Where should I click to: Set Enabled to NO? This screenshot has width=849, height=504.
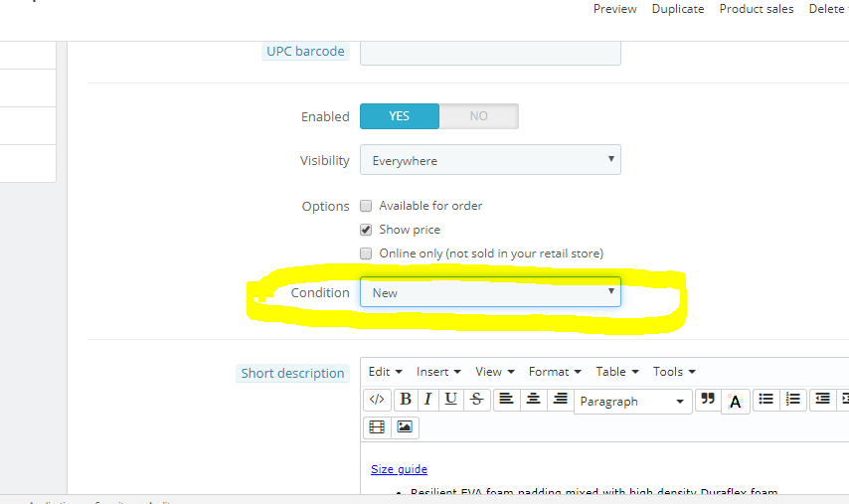(x=478, y=116)
